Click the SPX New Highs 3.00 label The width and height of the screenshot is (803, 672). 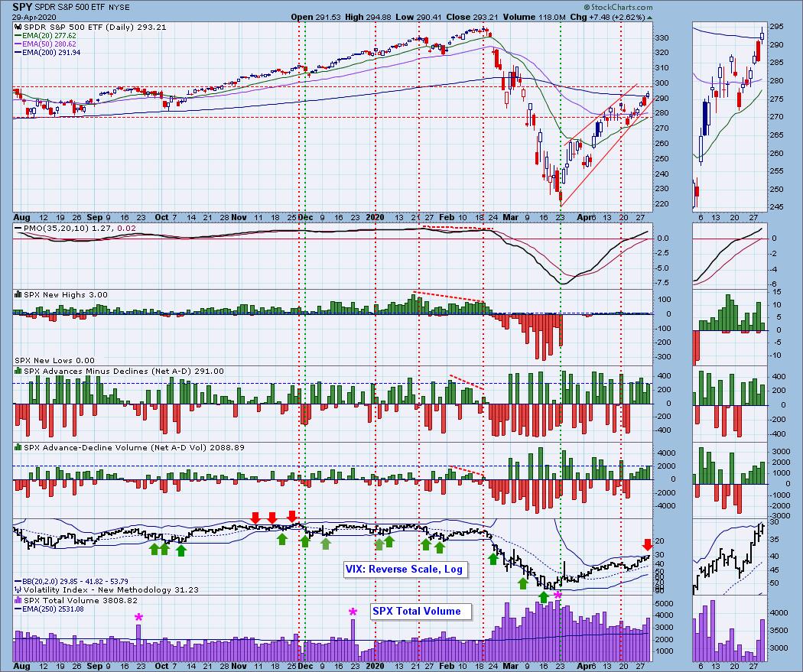(61, 294)
